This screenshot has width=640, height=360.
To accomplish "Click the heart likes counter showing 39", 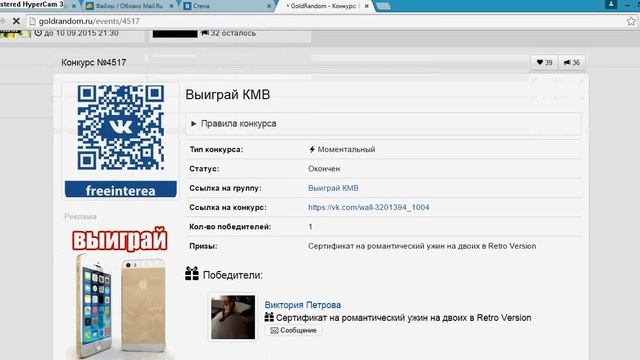I will click(x=544, y=62).
